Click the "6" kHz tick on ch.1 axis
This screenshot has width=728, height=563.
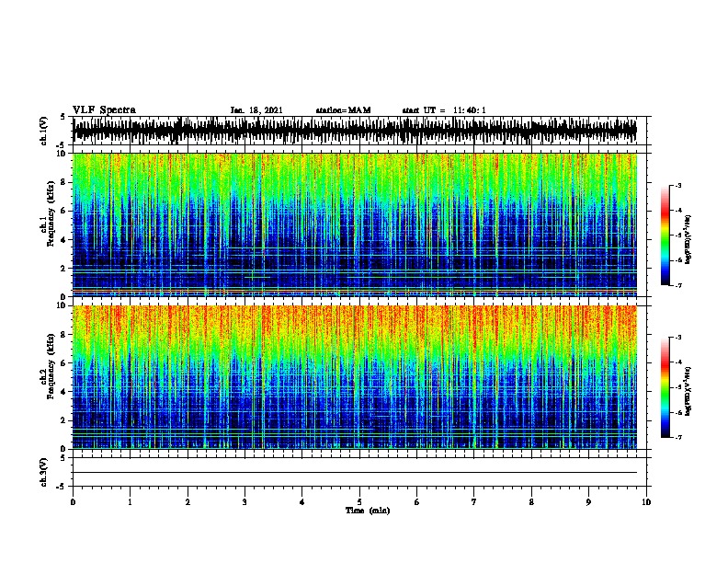pyautogui.click(x=63, y=211)
